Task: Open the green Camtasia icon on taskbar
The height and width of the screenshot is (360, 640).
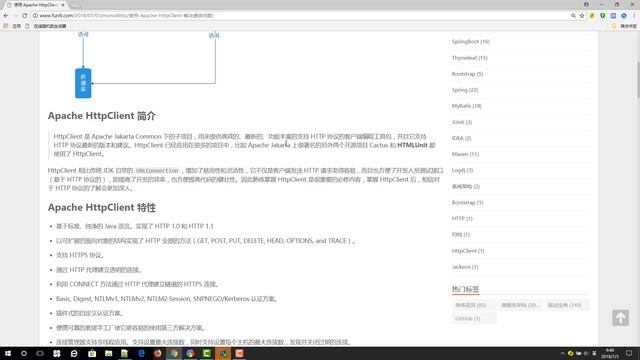Action: [x=207, y=353]
